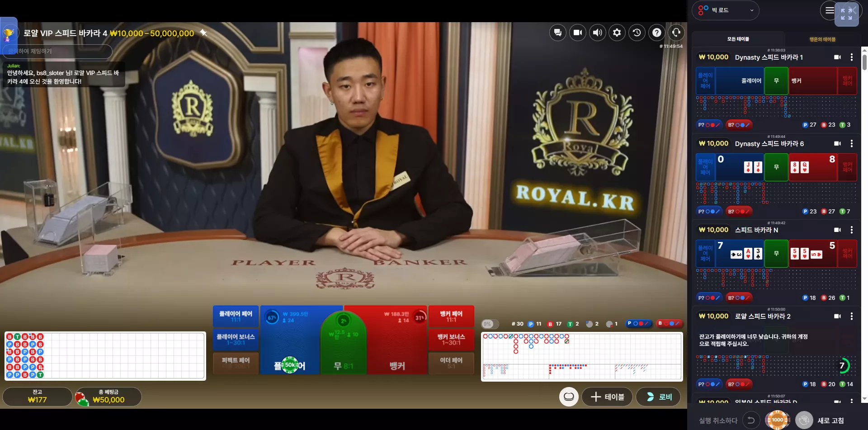Collapse the side panel with the arrows icon
This screenshot has width=868, height=430.
coord(846,14)
